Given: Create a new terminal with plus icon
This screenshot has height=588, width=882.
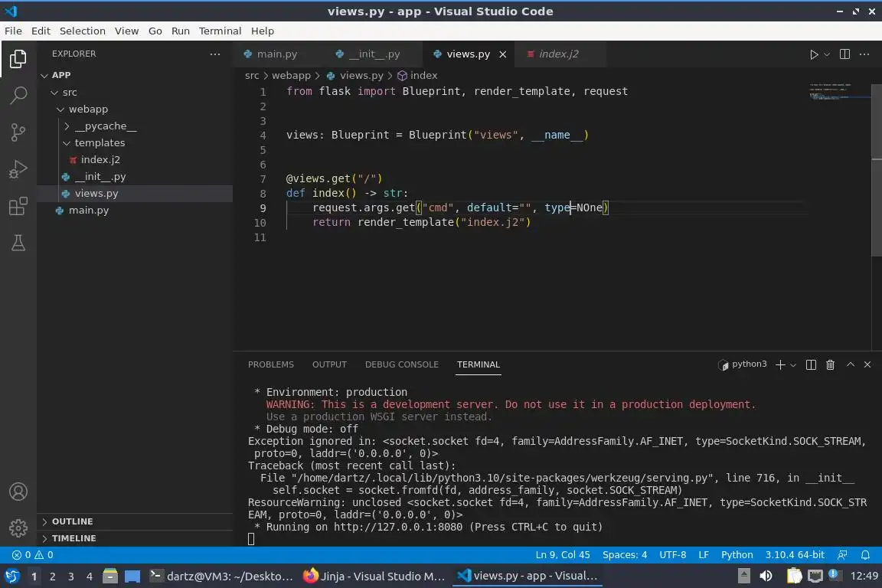Looking at the screenshot, I should (780, 365).
